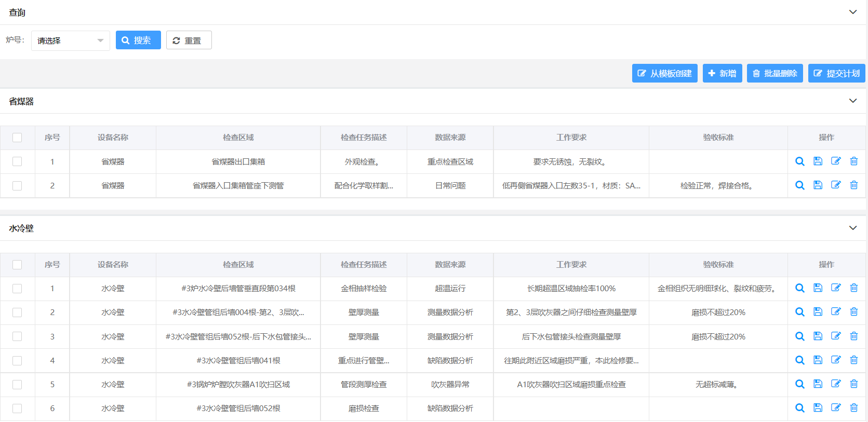Click the 重点检查区域 cell
The height and width of the screenshot is (422, 868).
pos(450,161)
